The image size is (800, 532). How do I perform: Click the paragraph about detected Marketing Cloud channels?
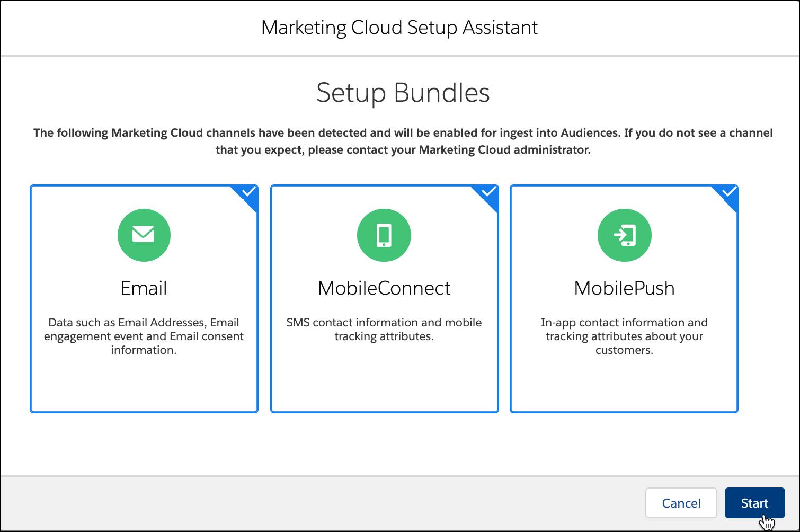click(403, 141)
